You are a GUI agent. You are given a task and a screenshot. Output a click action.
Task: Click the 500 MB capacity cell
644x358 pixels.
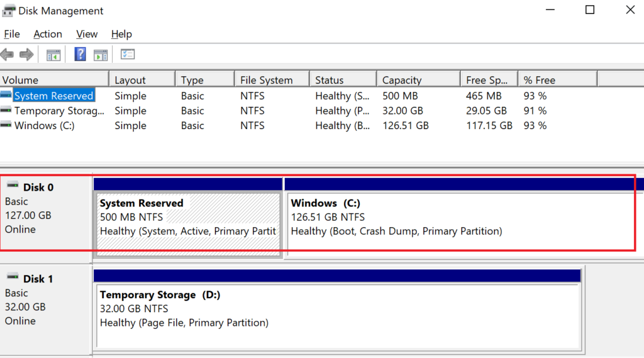pyautogui.click(x=400, y=96)
